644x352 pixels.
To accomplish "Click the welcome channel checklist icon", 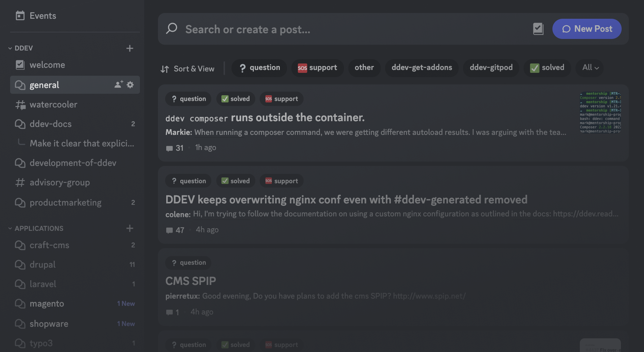I will coord(21,65).
